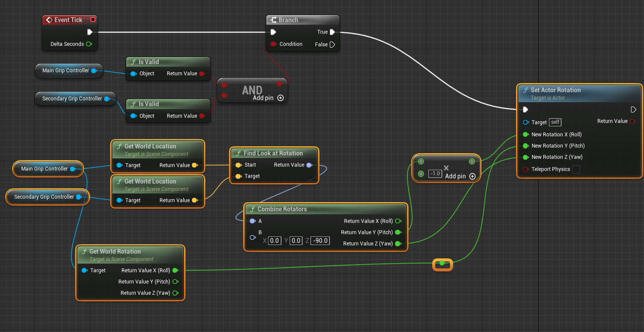
Task: Click the Combine Rotators B Z field -90.0
Action: pos(321,241)
